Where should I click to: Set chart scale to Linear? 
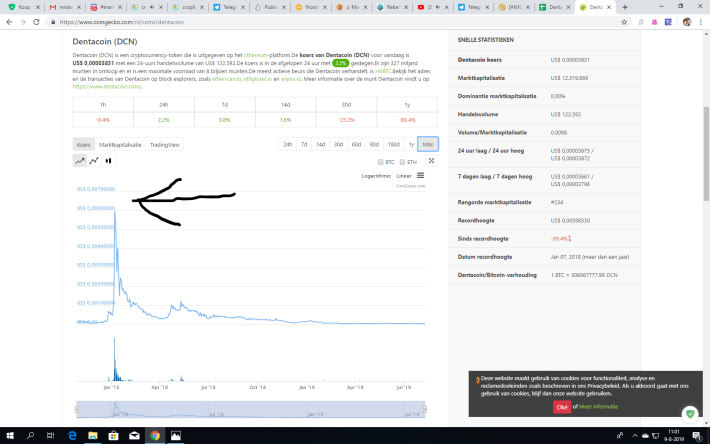(x=404, y=176)
